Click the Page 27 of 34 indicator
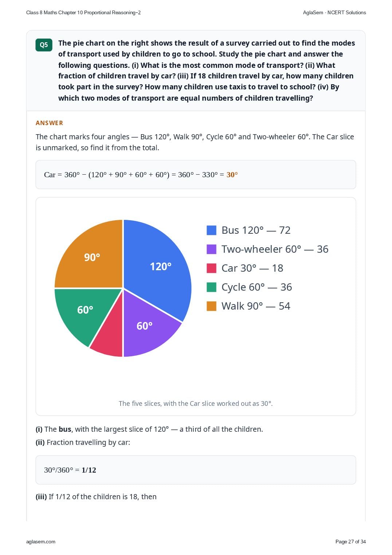Viewport: 392px width, 555px height. tap(350, 542)
